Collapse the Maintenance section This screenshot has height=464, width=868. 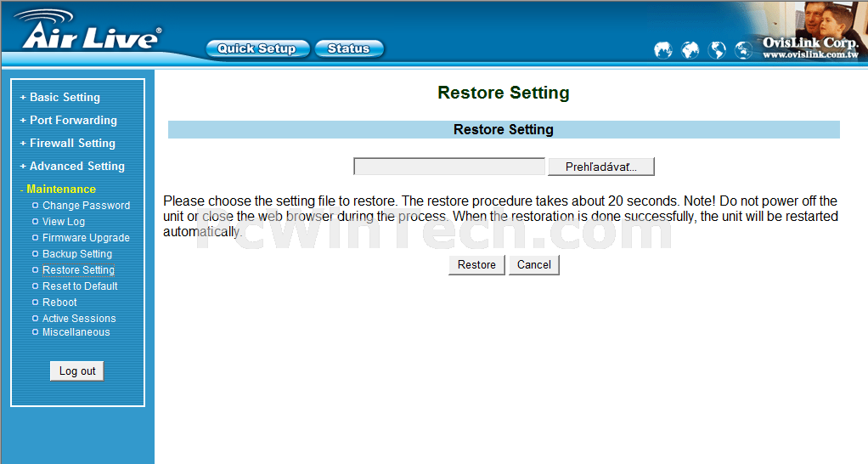point(58,190)
